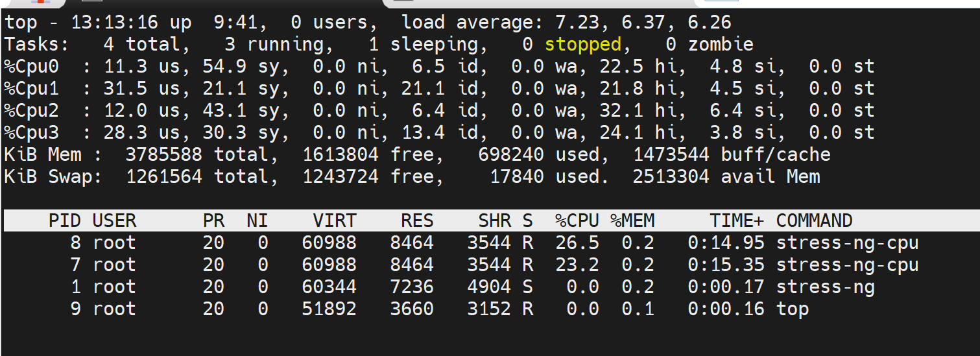The image size is (980, 356).
Task: Click the PID column header
Action: (65, 221)
